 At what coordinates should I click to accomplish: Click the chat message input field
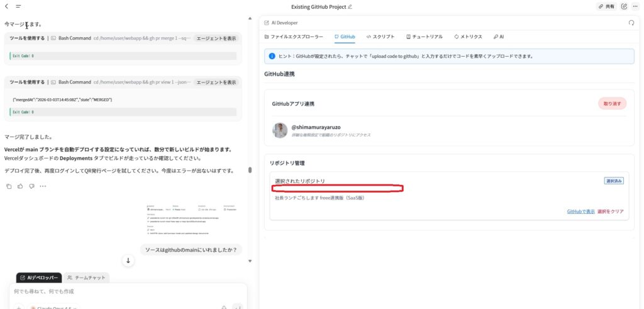(x=126, y=292)
